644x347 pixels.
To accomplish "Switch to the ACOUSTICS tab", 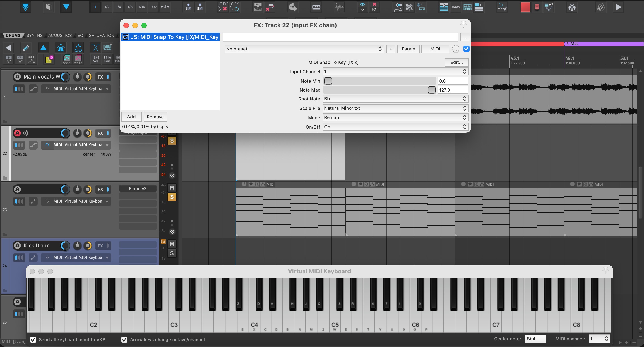I will point(60,36).
